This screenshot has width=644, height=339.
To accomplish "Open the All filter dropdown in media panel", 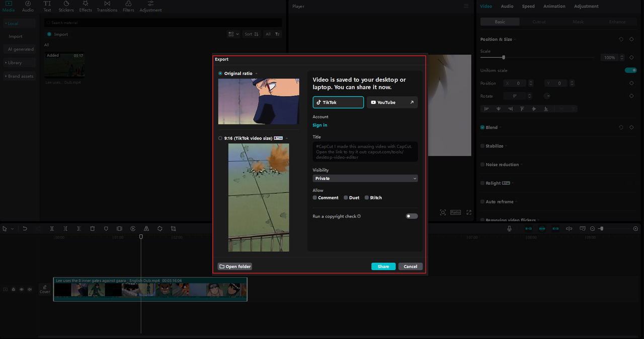I will [272, 34].
